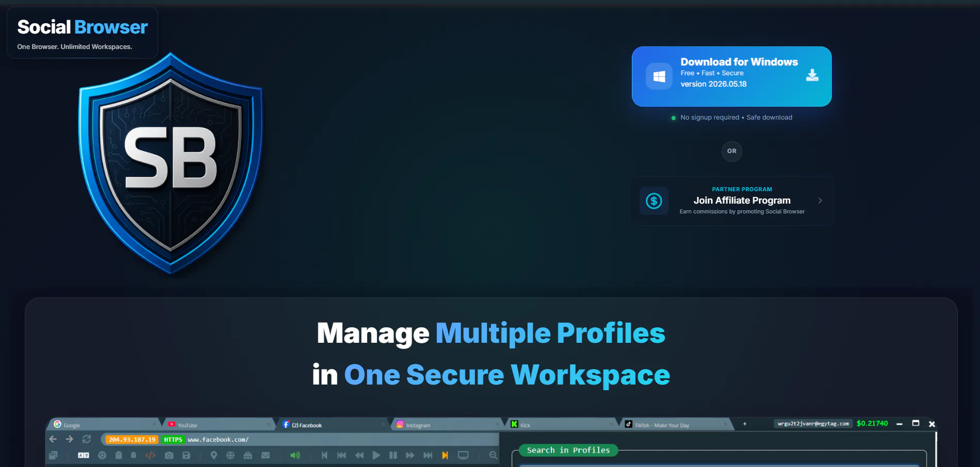Click the Chrome browser icon in toolbar
980x467 pixels.
click(x=102, y=455)
